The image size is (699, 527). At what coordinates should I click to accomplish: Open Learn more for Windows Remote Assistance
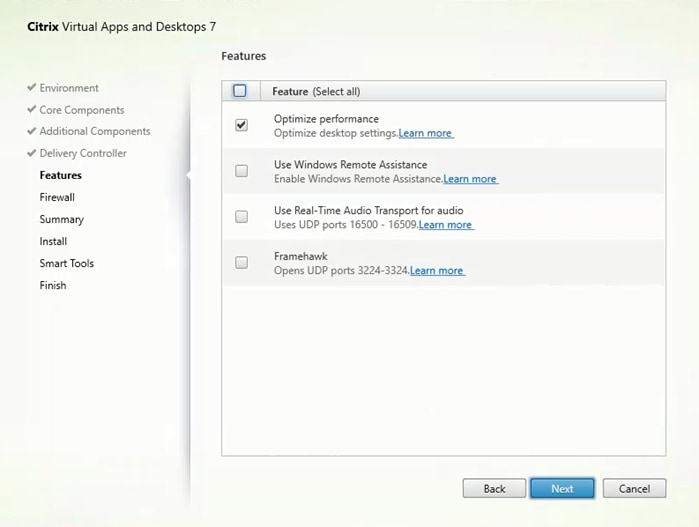470,179
